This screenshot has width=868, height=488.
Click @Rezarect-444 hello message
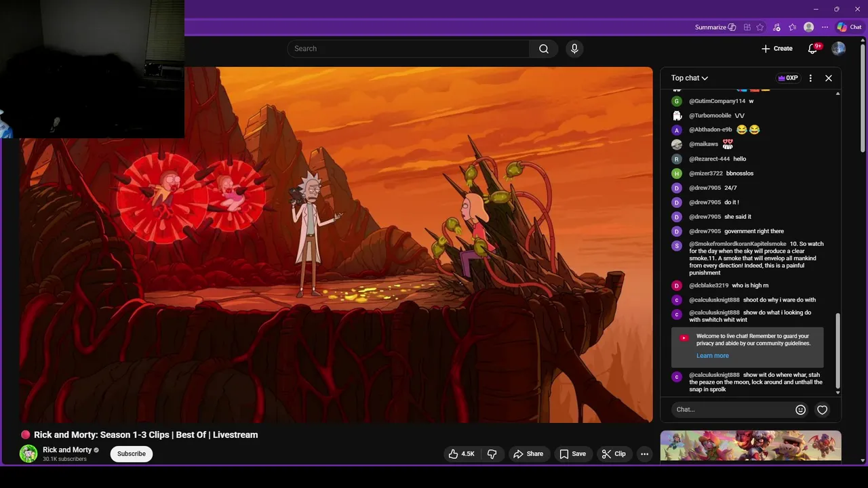pos(749,159)
